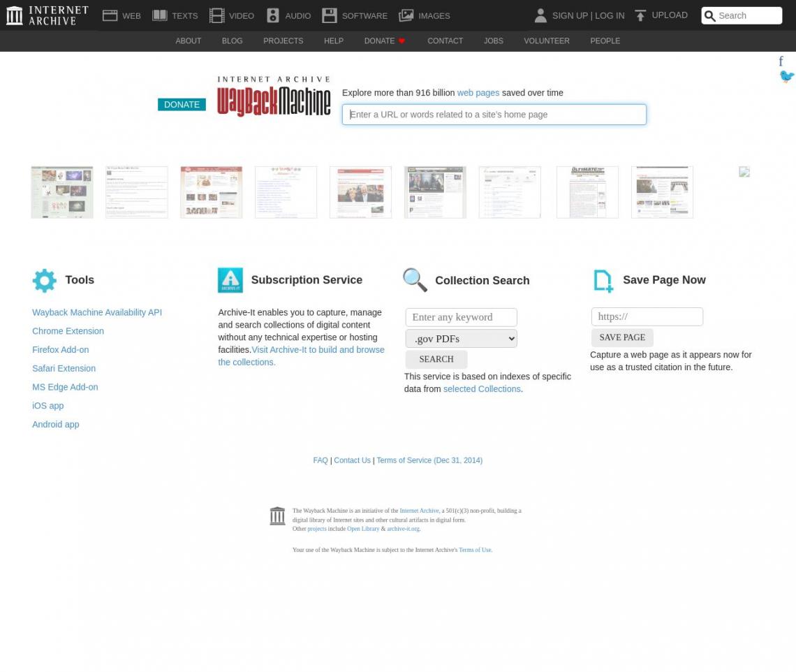Open the Contact menu item
796x672 pixels.
pos(445,41)
